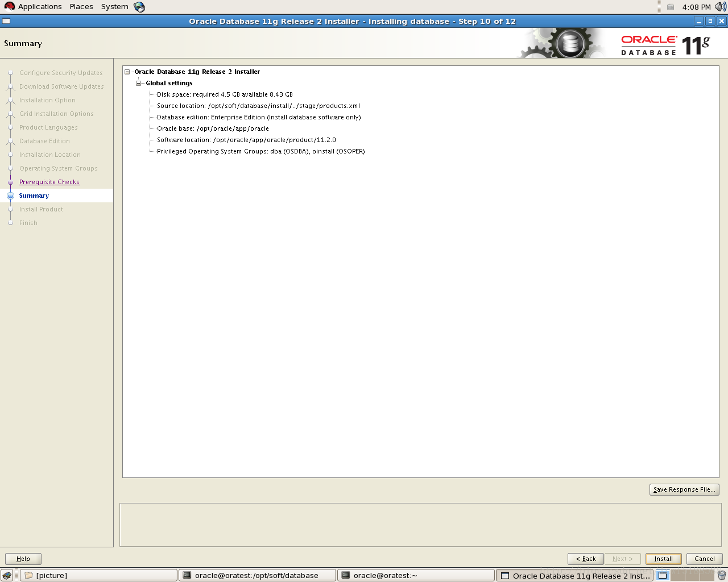
Task: Click the Download Software Updates step label
Action: pos(61,86)
